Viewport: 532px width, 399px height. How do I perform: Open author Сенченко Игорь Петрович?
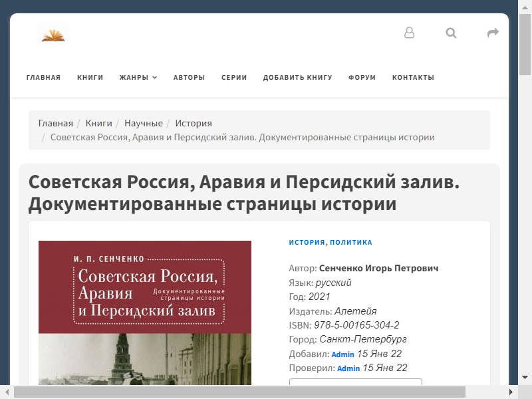[378, 269]
